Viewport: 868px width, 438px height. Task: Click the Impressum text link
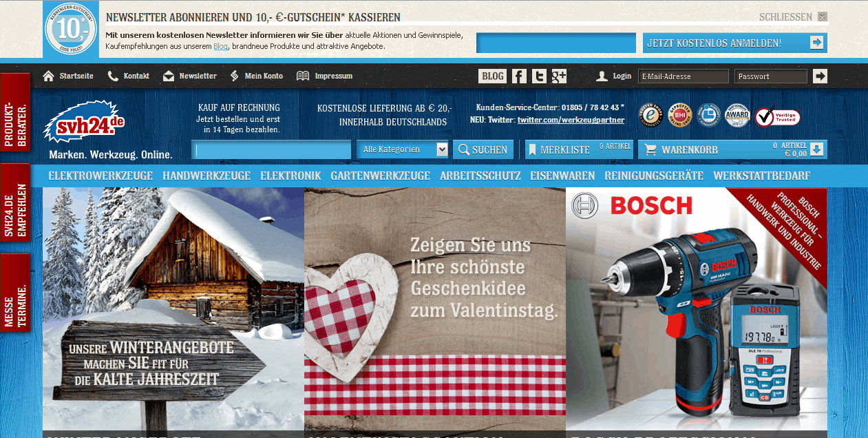click(334, 76)
